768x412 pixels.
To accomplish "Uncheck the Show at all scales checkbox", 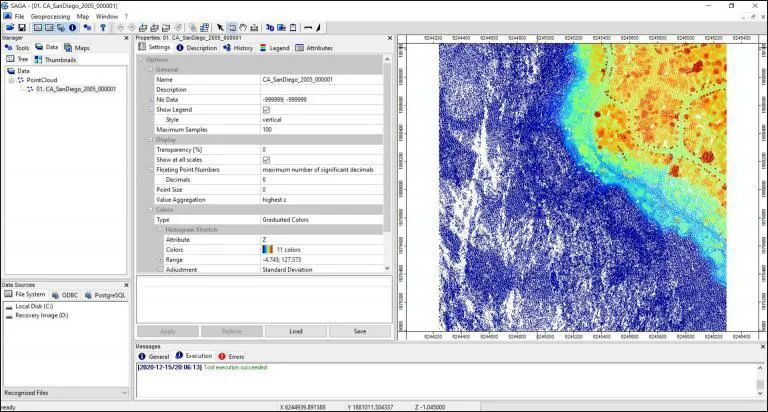I will (x=266, y=160).
